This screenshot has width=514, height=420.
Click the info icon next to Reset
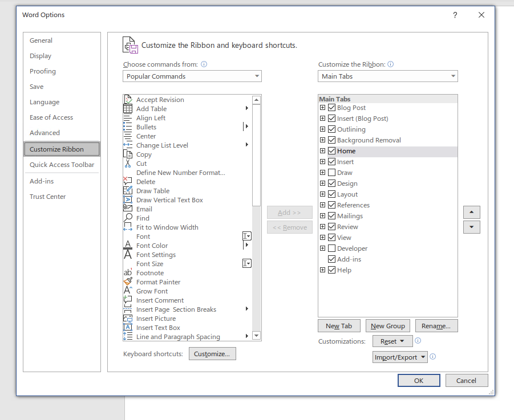[x=418, y=341]
